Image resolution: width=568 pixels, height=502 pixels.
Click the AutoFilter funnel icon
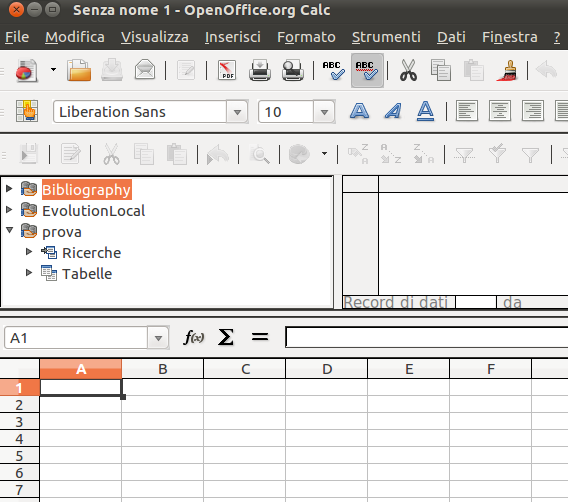point(464,154)
